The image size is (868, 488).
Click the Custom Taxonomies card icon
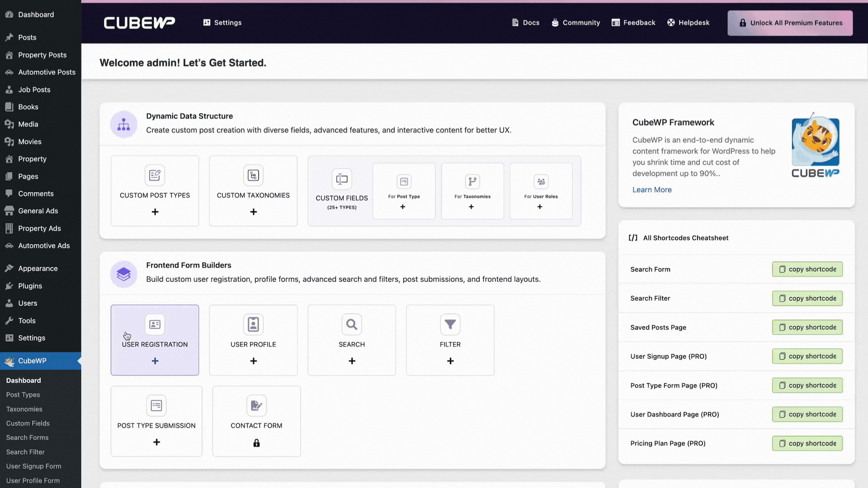253,175
